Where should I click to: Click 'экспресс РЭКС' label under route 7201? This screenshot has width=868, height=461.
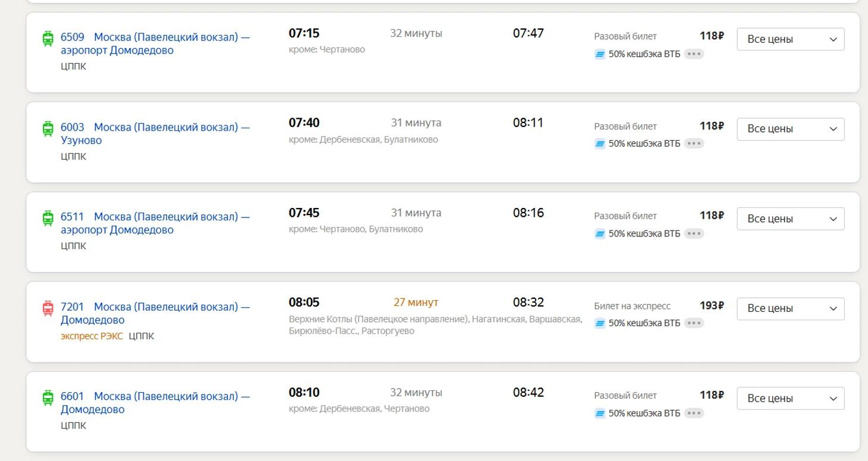pos(92,336)
